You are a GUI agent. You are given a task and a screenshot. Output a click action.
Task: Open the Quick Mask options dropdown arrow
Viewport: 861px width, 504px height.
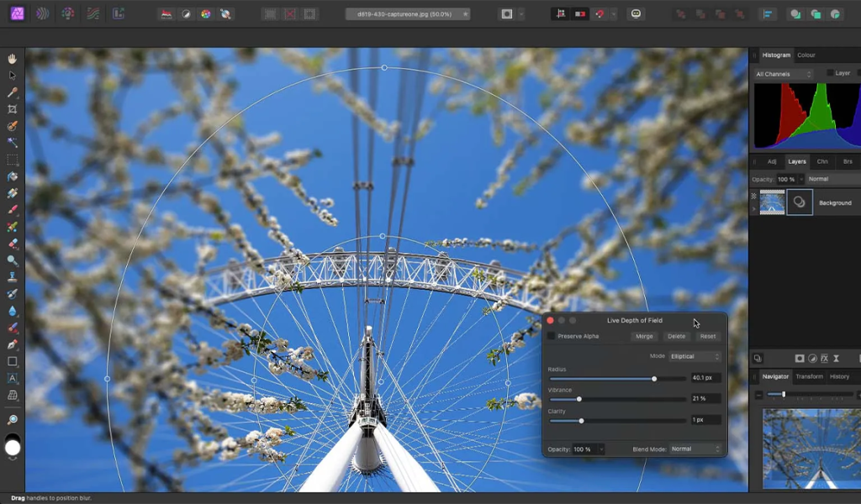(521, 14)
